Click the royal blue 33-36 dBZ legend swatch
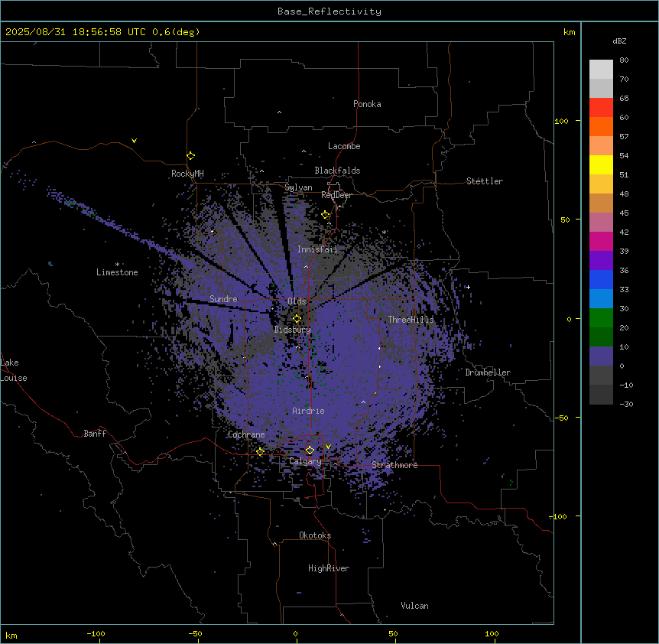Screen dimensions: 659x644 point(601,279)
